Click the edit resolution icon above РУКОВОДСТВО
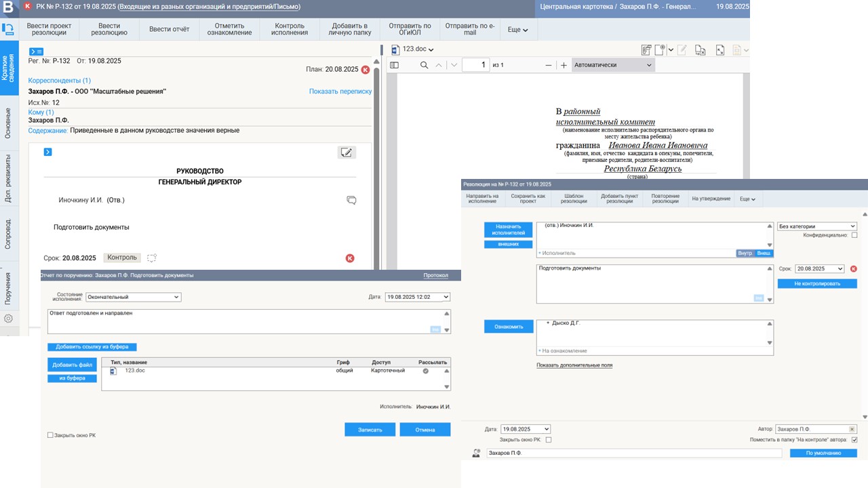The image size is (868, 488). (347, 152)
